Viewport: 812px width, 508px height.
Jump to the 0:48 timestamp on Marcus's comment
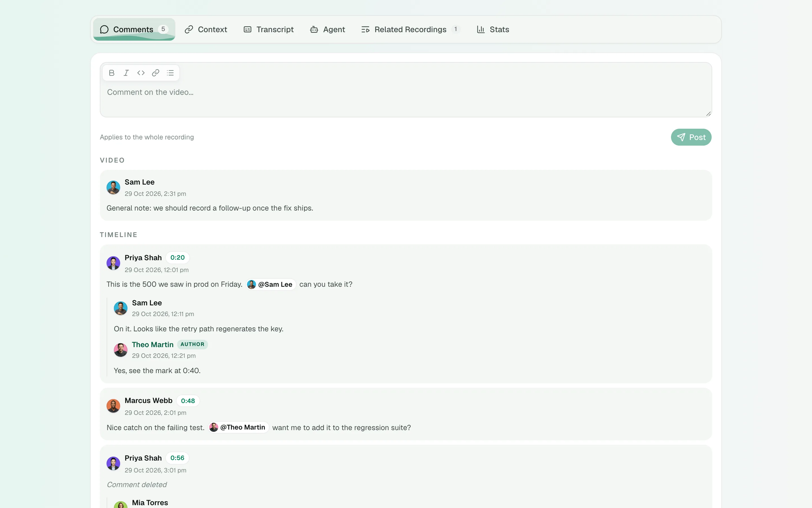[188, 401]
